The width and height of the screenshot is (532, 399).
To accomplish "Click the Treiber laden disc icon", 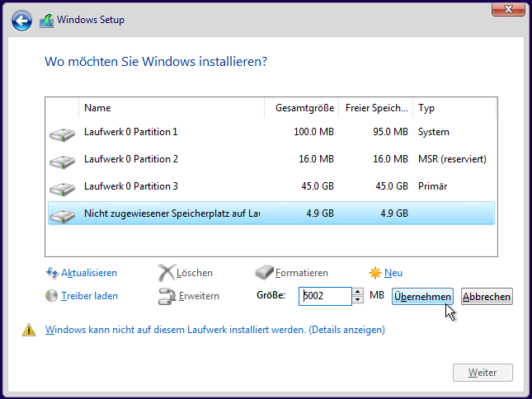I will tap(52, 296).
